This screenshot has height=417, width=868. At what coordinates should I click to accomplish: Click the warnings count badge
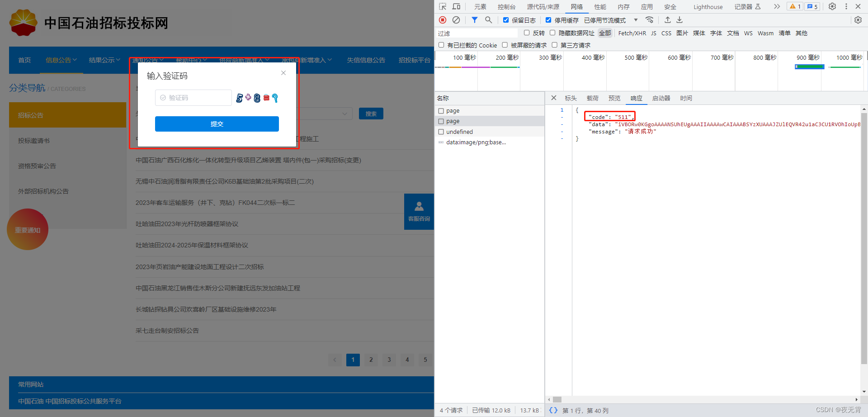pyautogui.click(x=795, y=6)
